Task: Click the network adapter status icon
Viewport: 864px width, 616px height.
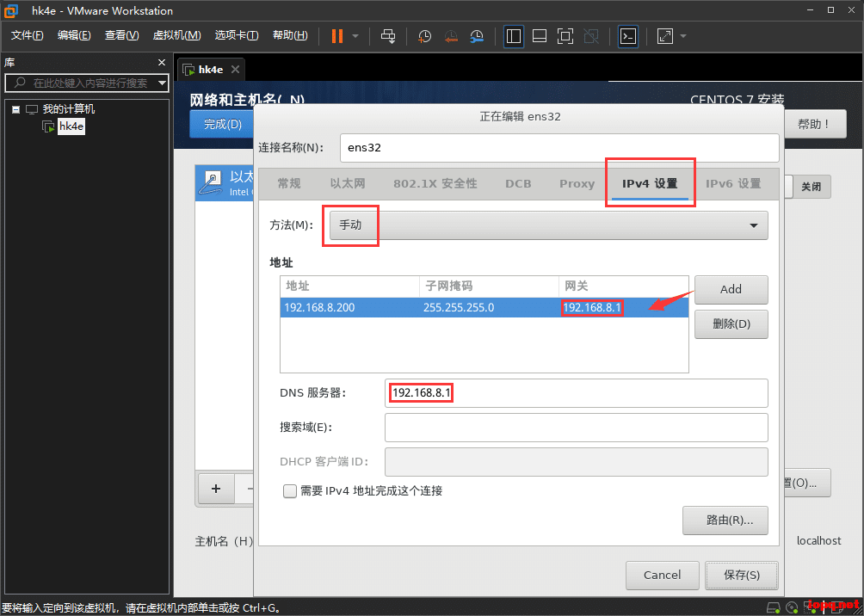Action: [x=810, y=607]
